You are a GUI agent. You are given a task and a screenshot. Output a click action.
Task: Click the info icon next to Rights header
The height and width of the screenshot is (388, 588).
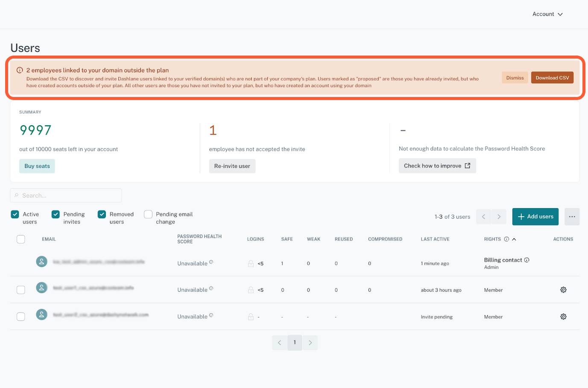(x=506, y=239)
